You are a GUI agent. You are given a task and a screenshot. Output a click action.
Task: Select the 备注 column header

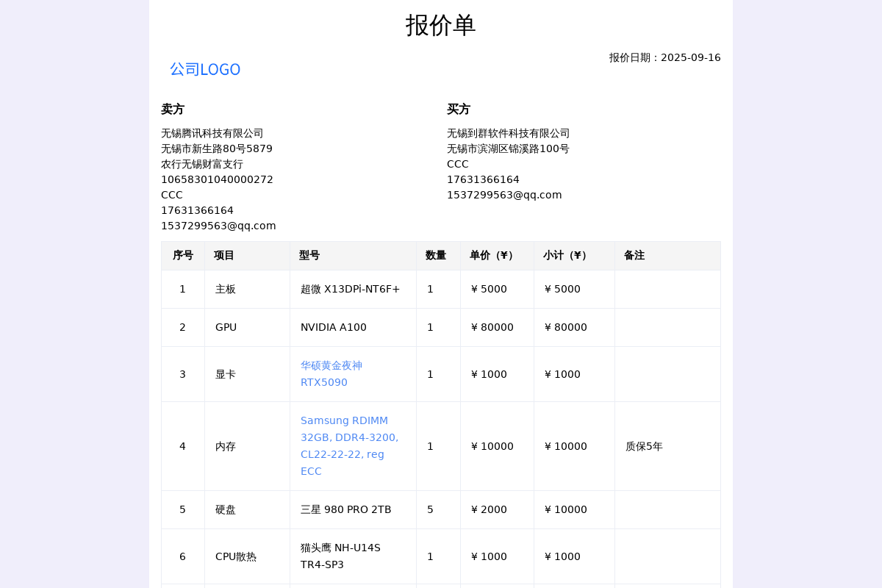[x=634, y=256]
